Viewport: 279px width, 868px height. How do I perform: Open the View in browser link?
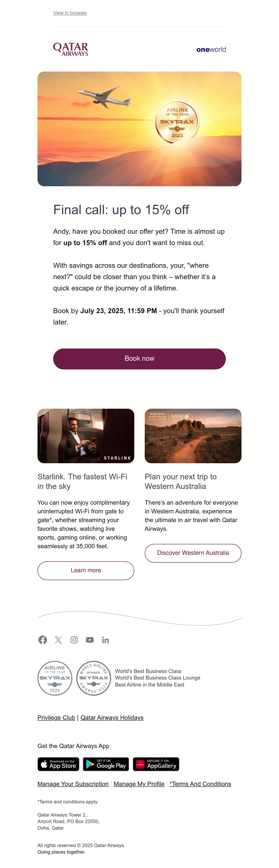coord(70,13)
